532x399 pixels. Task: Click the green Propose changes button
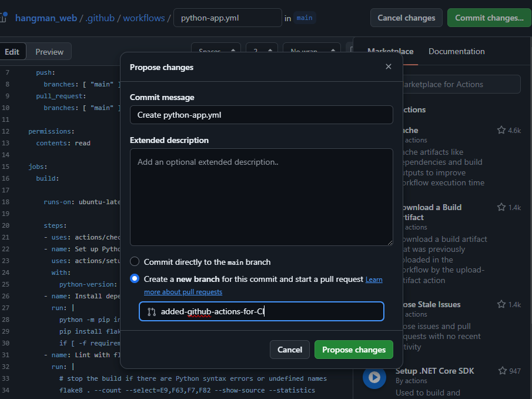point(353,350)
